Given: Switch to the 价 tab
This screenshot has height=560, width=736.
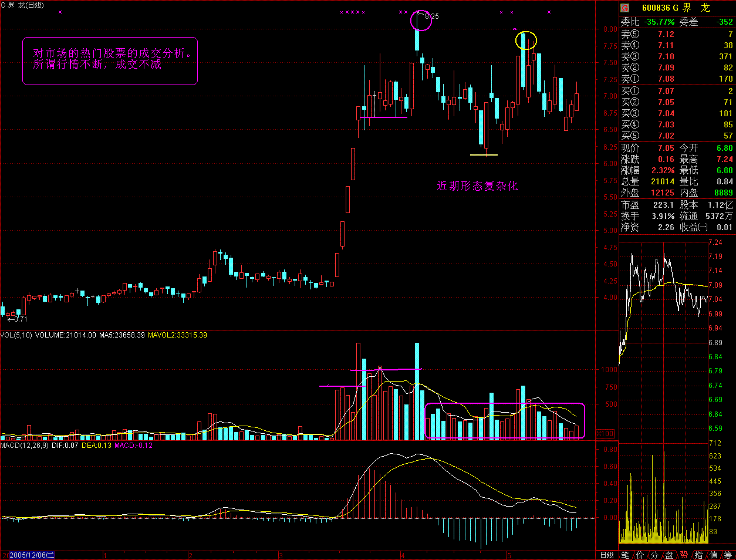Looking at the screenshot, I should [640, 555].
